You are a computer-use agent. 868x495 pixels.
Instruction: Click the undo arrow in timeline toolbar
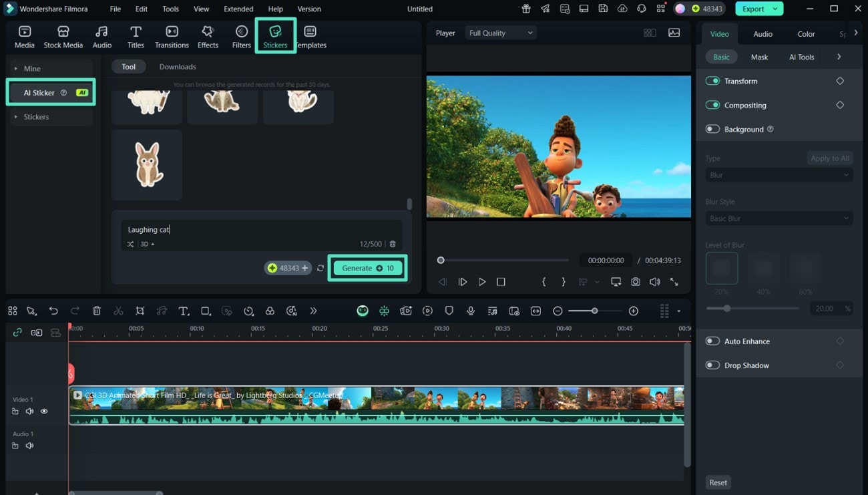pyautogui.click(x=53, y=311)
